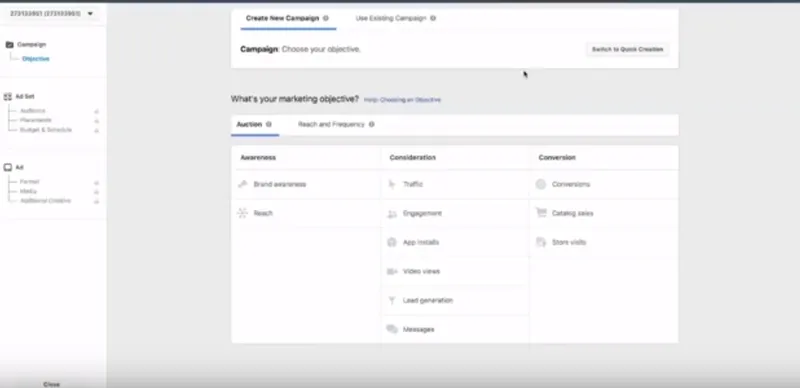The height and width of the screenshot is (388, 800).
Task: Choose the Engagement objective
Action: pyautogui.click(x=455, y=213)
